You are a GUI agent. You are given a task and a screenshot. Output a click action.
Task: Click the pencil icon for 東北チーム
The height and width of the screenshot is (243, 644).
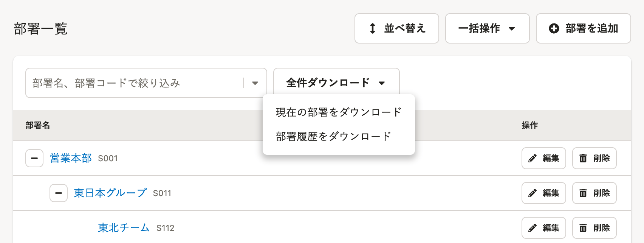click(x=533, y=228)
